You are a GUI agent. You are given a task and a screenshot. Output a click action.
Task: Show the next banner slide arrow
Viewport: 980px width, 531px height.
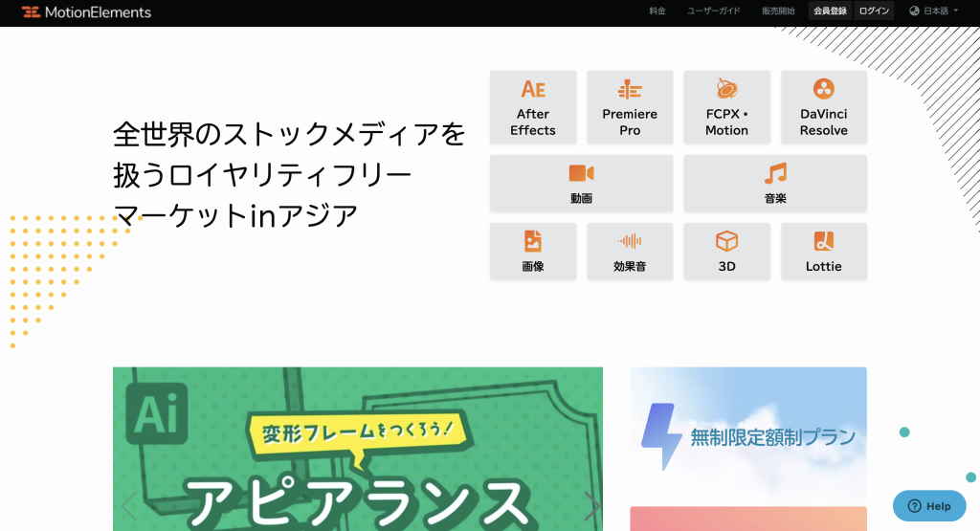(x=591, y=506)
